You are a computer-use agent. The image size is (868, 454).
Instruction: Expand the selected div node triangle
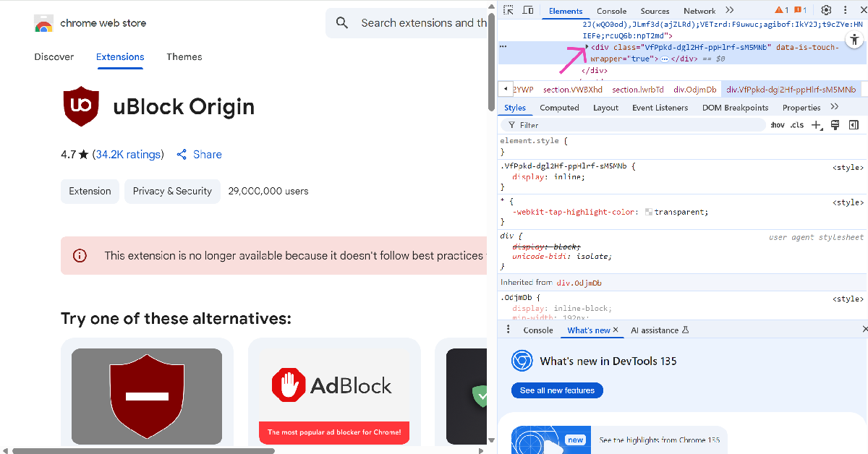(x=587, y=47)
